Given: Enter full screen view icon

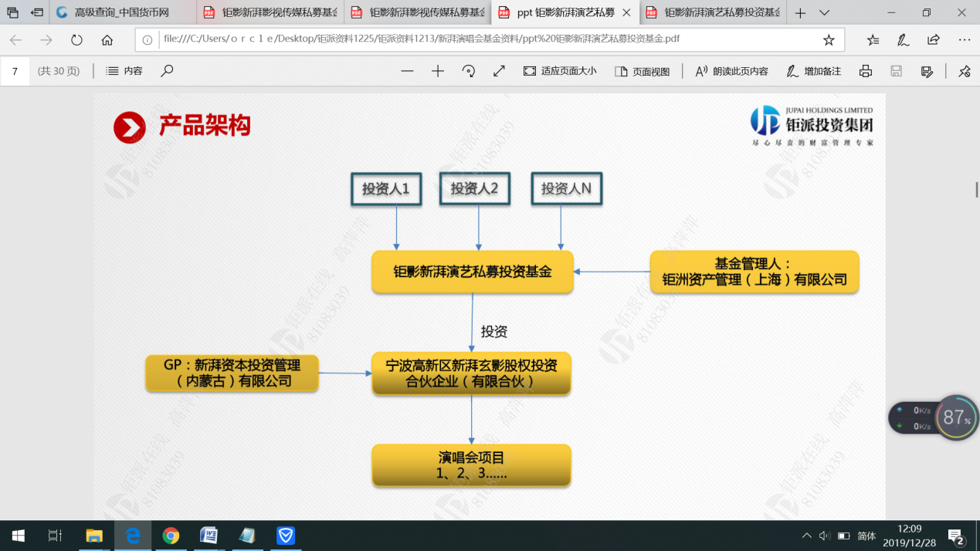Looking at the screenshot, I should (x=499, y=71).
